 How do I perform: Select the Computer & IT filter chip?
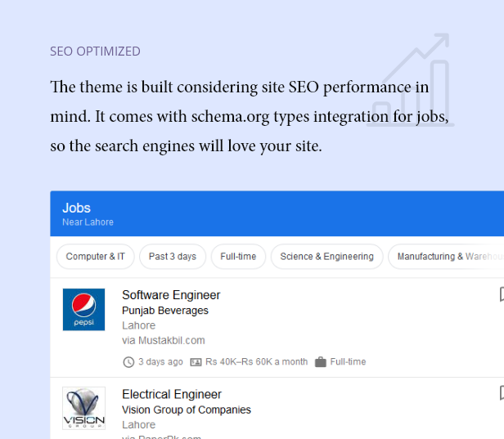coord(95,257)
